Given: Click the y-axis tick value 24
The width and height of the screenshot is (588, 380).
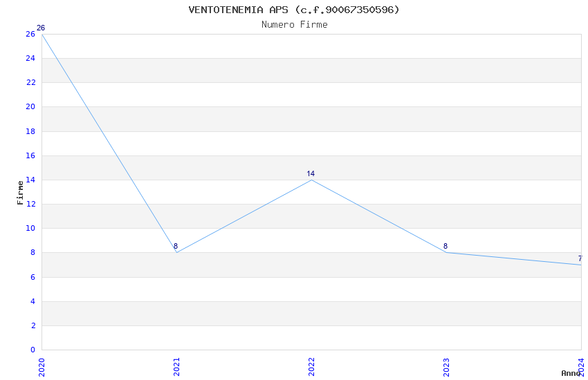Looking at the screenshot, I should 30,58.
